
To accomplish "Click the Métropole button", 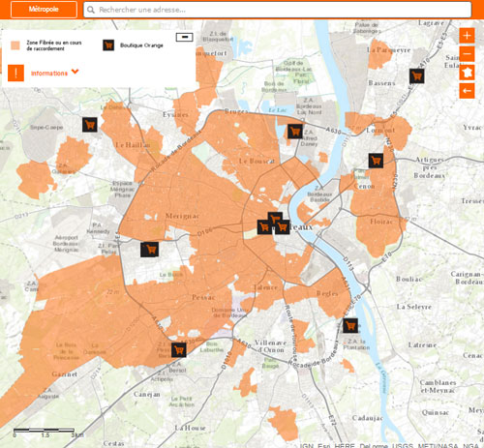I will click(x=44, y=10).
